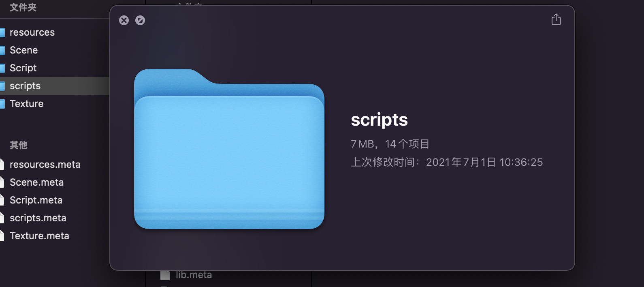
Task: Click the circular slash button beside close
Action: coord(140,20)
